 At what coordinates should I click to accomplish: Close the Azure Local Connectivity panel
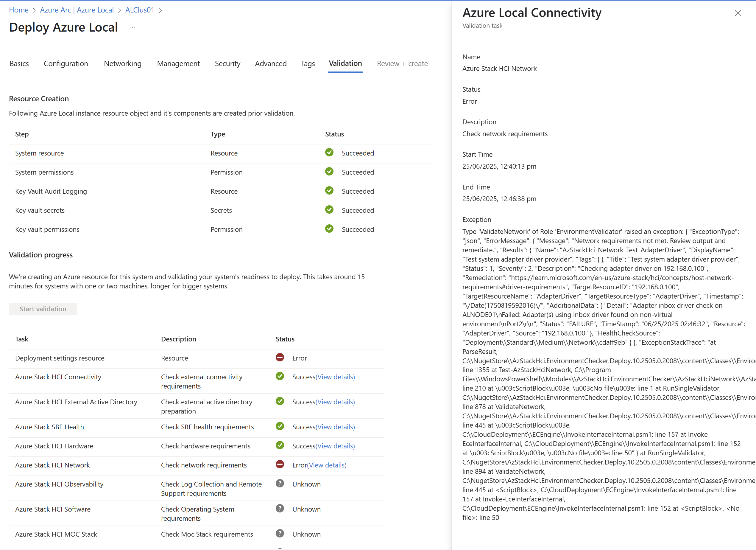tap(738, 13)
